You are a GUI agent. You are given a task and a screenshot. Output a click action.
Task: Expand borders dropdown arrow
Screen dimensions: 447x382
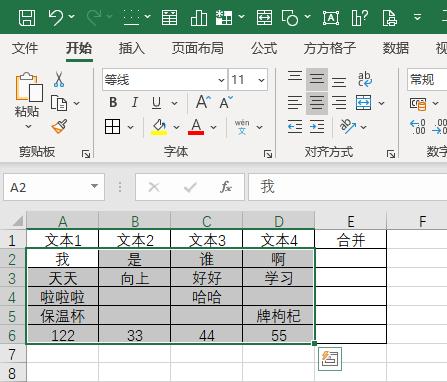pyautogui.click(x=131, y=127)
